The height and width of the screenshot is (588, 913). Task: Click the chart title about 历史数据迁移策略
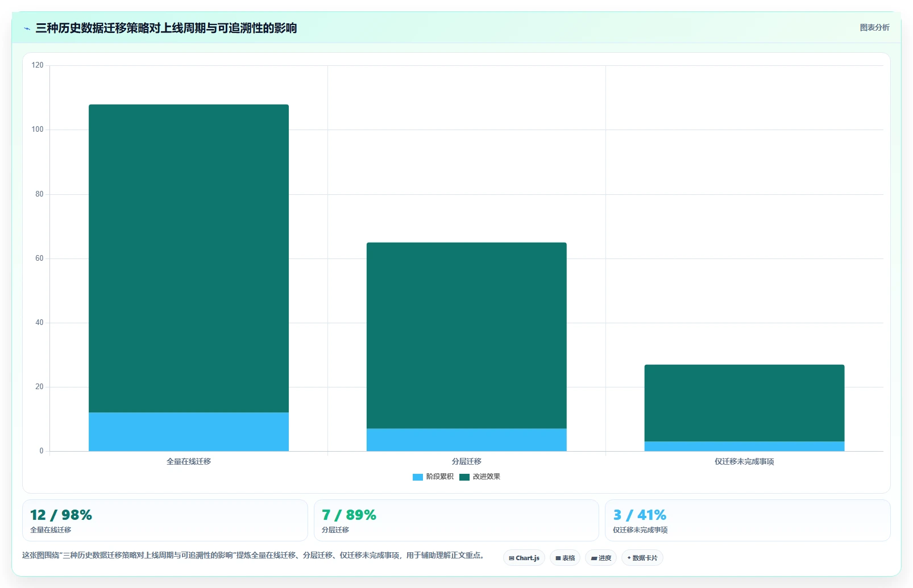[166, 28]
